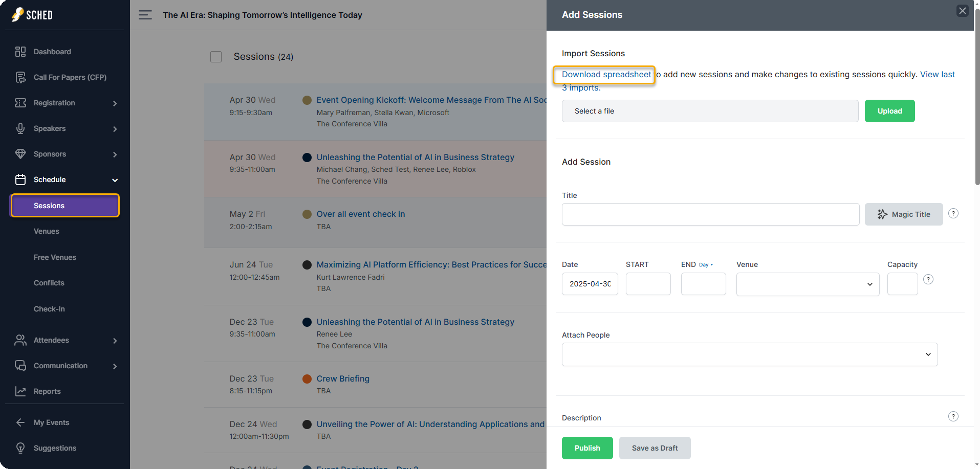Open help icon next to Capacity field
980x469 pixels.
[928, 279]
